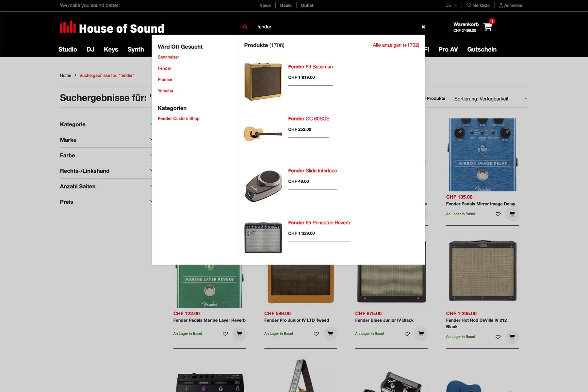
Task: Open the Synth menu
Action: pyautogui.click(x=136, y=49)
